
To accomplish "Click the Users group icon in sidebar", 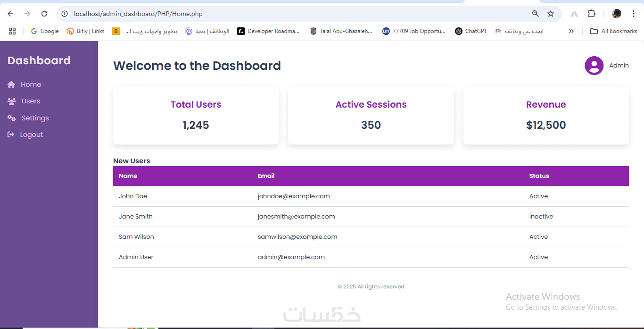I will 12,101.
